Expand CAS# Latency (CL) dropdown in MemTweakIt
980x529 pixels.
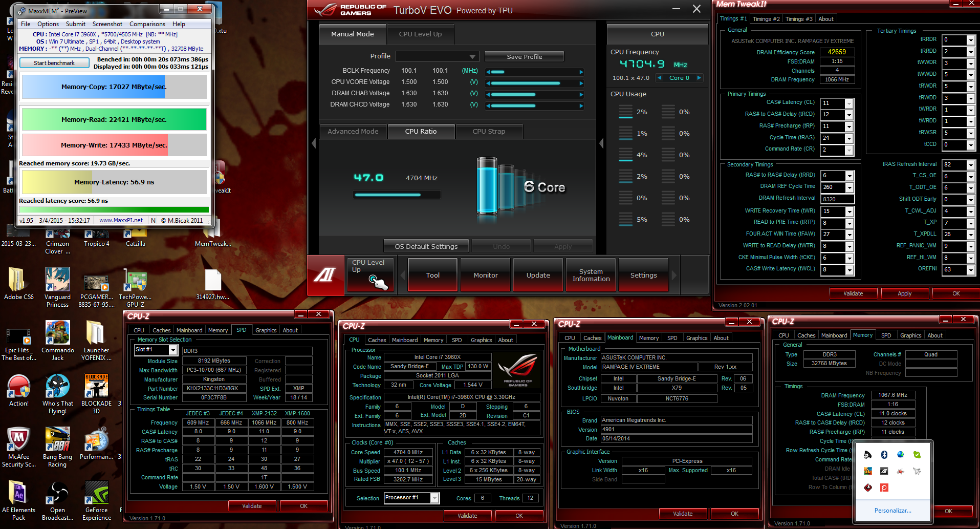tap(849, 103)
